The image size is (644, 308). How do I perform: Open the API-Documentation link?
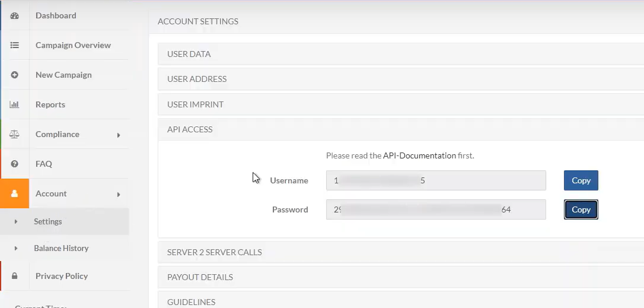pyautogui.click(x=419, y=155)
